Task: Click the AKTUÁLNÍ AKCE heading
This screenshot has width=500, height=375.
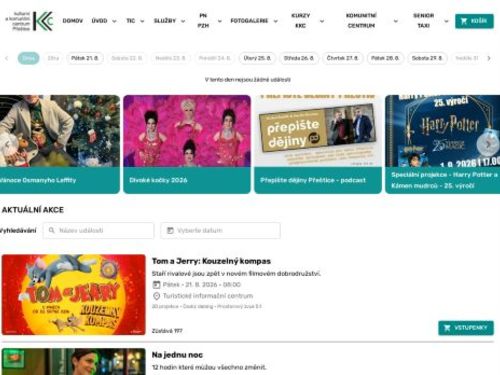Action: pos(32,210)
